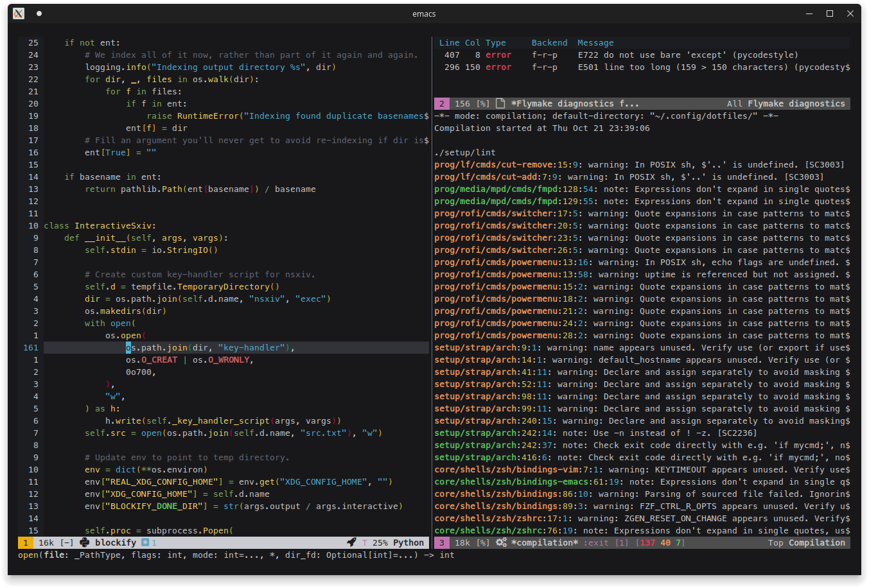
Task: Click the pink T icon before 25%
Action: 365,542
